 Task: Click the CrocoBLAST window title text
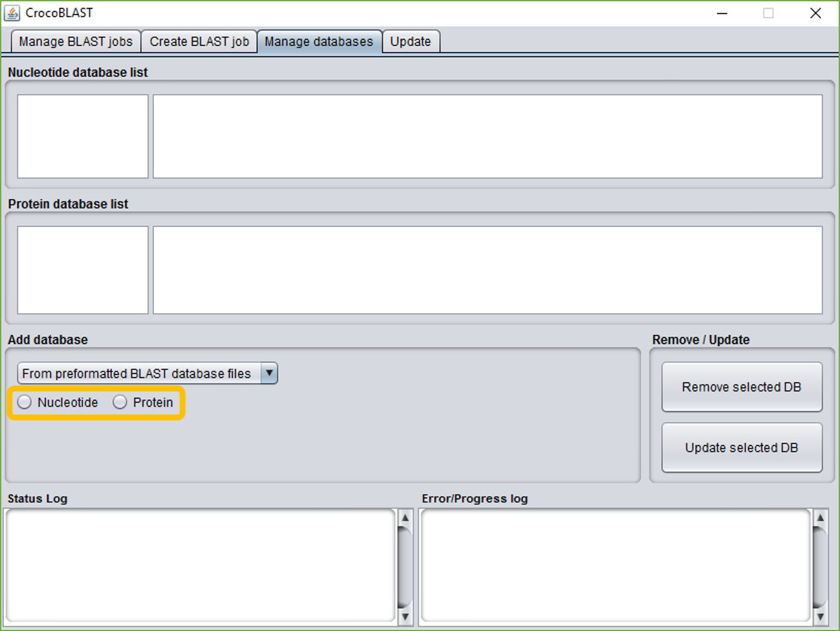(59, 13)
